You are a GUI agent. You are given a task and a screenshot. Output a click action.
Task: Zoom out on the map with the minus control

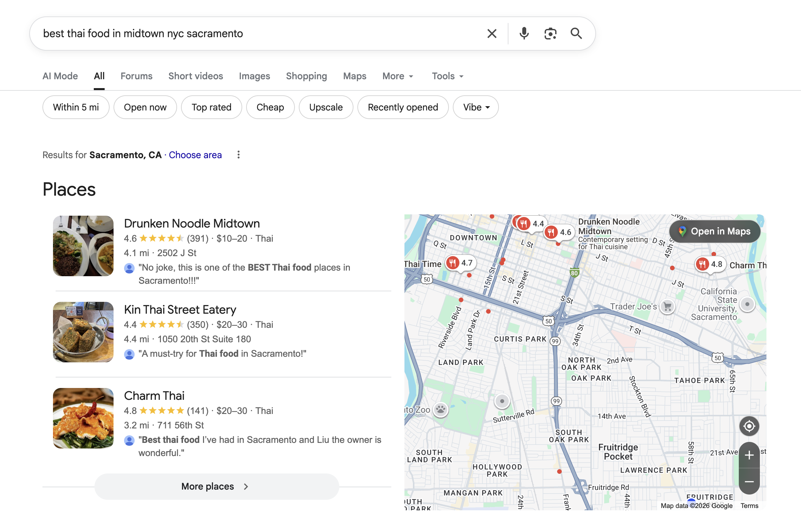tap(749, 482)
